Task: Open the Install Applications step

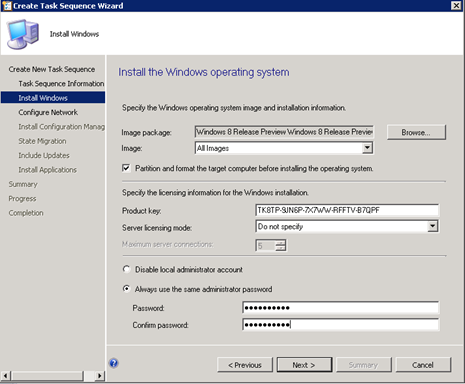Action: (47, 170)
